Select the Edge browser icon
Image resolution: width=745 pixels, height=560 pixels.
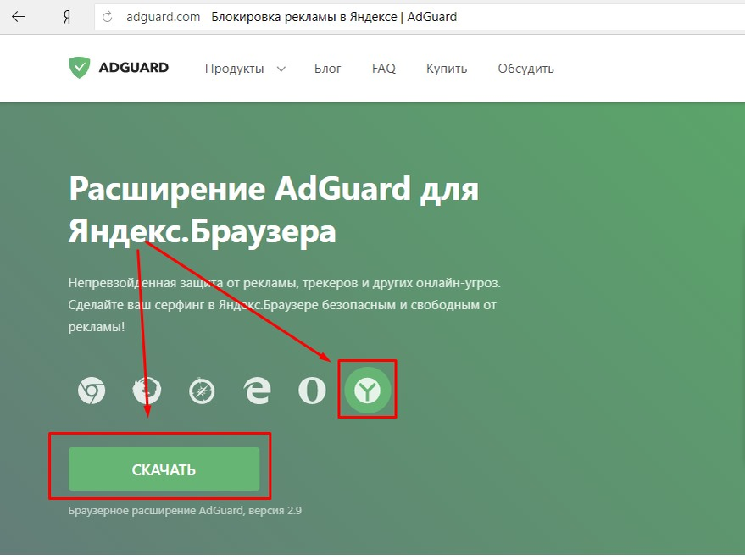tap(257, 391)
